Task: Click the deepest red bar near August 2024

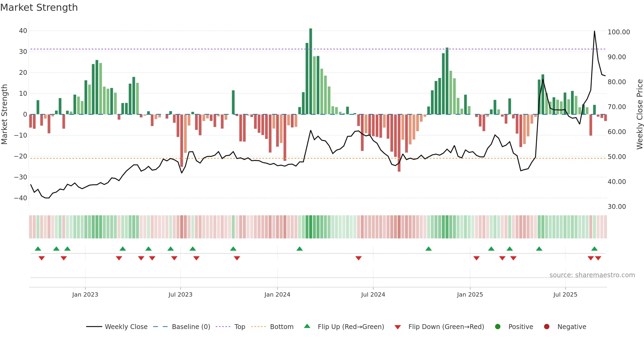Action: point(399,143)
